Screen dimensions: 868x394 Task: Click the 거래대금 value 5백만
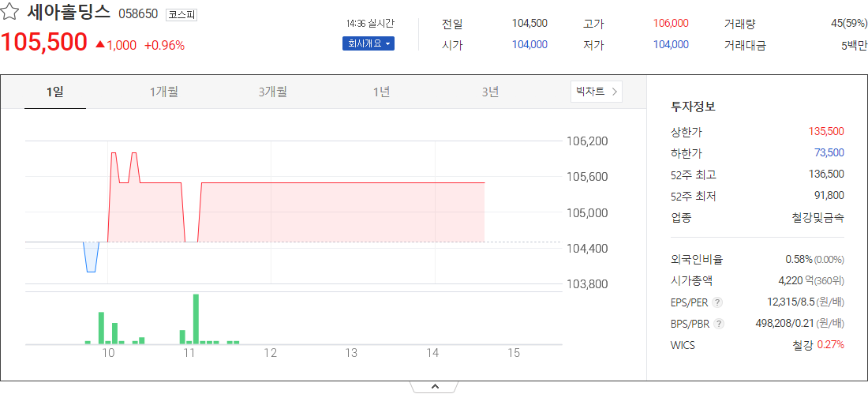point(854,46)
